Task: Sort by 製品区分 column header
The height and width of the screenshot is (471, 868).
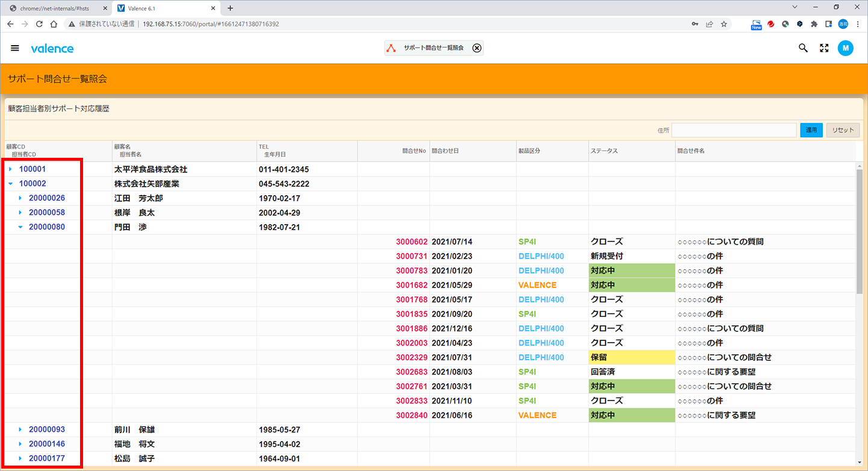Action: pyautogui.click(x=552, y=151)
